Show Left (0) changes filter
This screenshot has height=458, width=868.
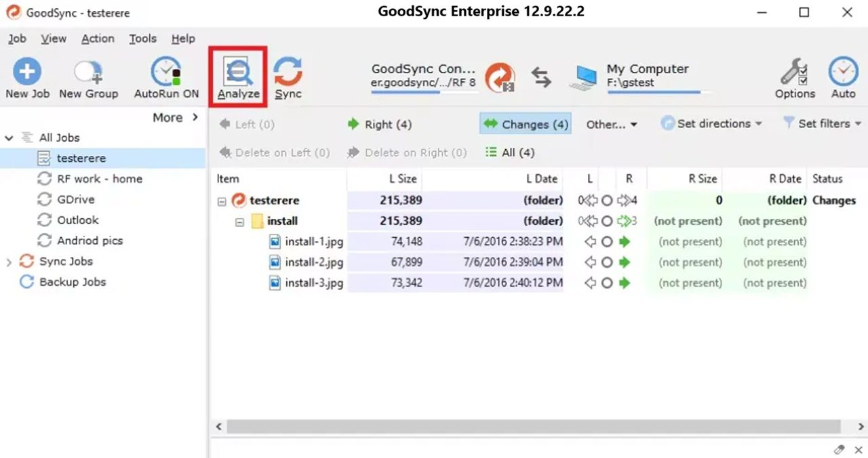click(246, 125)
